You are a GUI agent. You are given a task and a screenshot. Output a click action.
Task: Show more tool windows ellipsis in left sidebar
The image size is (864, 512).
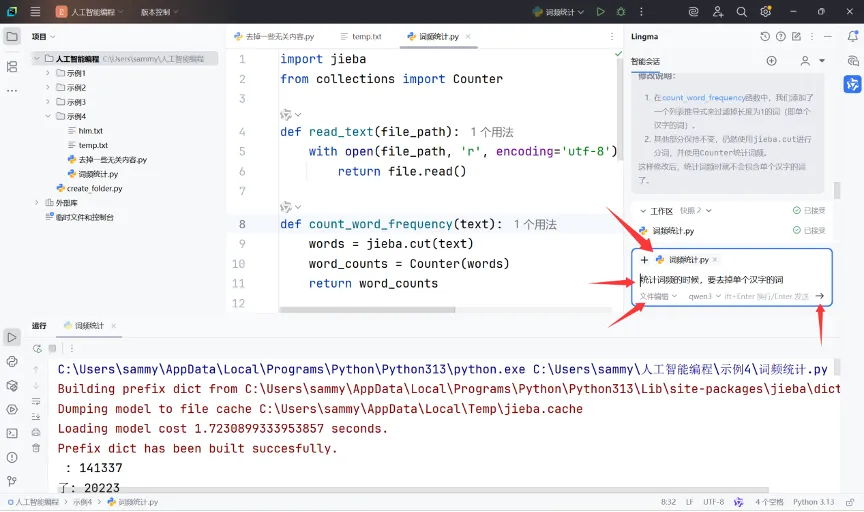(12, 90)
